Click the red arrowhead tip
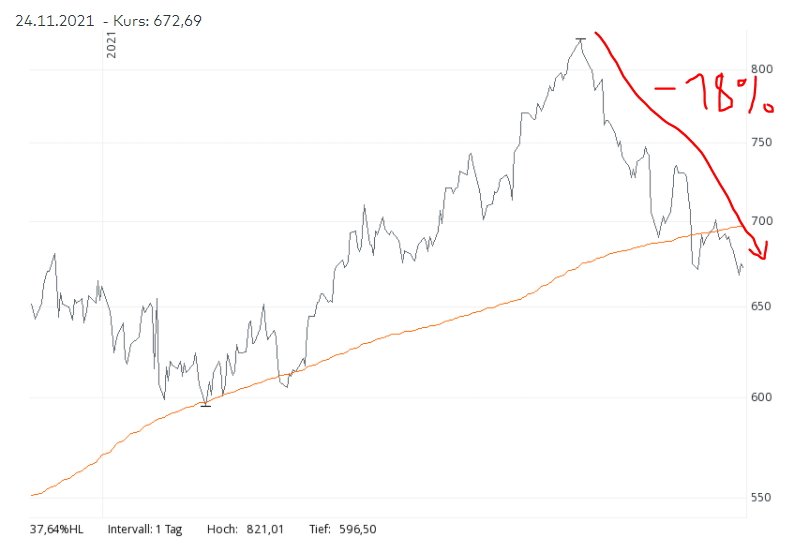 (x=763, y=259)
